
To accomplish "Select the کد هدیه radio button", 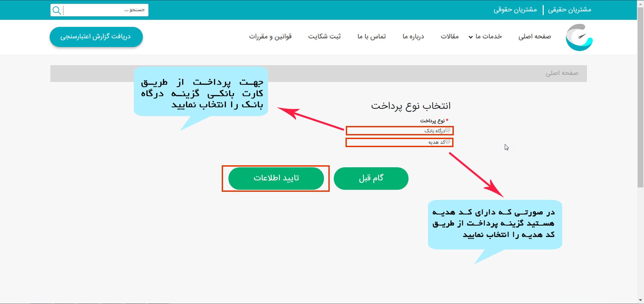I will click(447, 141).
